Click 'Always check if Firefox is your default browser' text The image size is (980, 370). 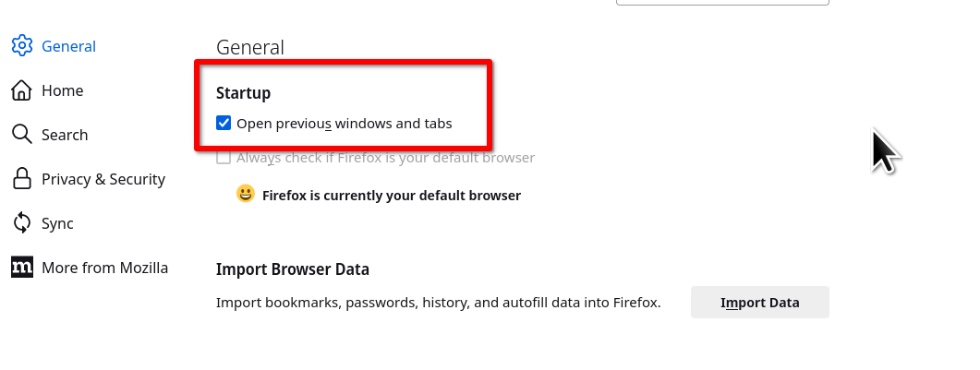point(386,158)
